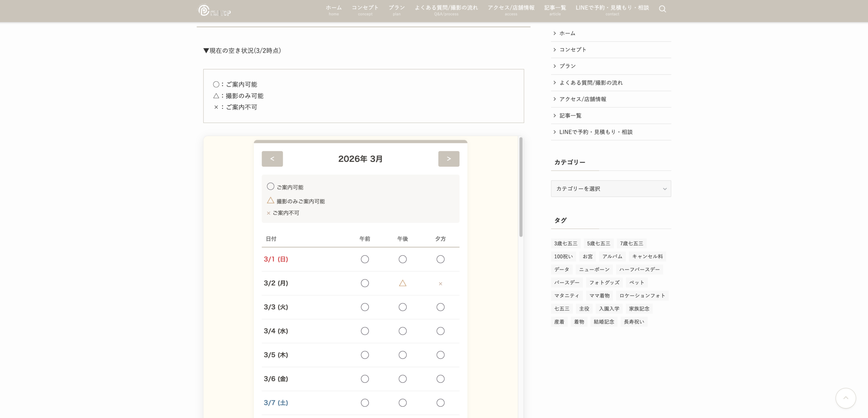Select the 3/2 afternoon triangle availability mark
The height and width of the screenshot is (418, 868).
tap(402, 283)
